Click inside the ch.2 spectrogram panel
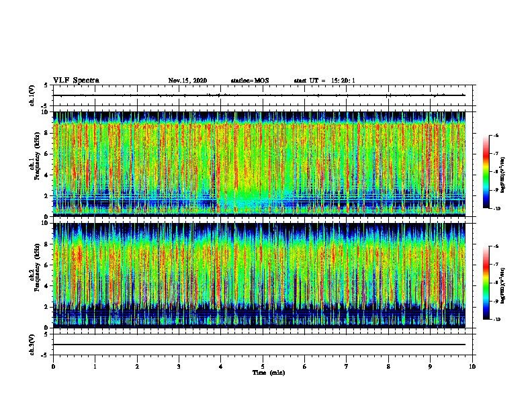The height and width of the screenshot is (411, 532). [x=259, y=275]
